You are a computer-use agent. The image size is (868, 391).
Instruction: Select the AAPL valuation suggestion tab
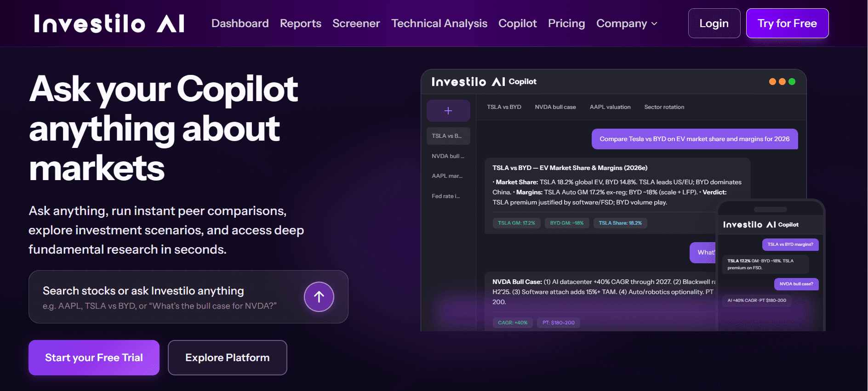(610, 107)
